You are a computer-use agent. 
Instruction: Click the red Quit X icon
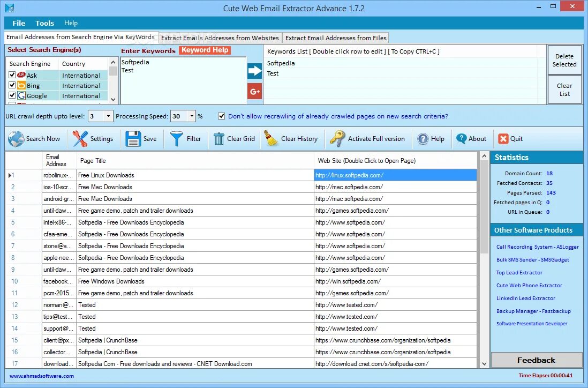point(503,139)
